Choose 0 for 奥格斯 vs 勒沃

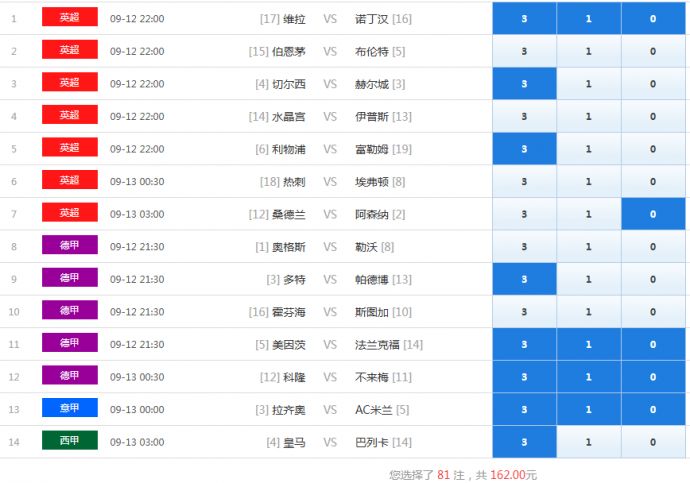click(x=653, y=246)
